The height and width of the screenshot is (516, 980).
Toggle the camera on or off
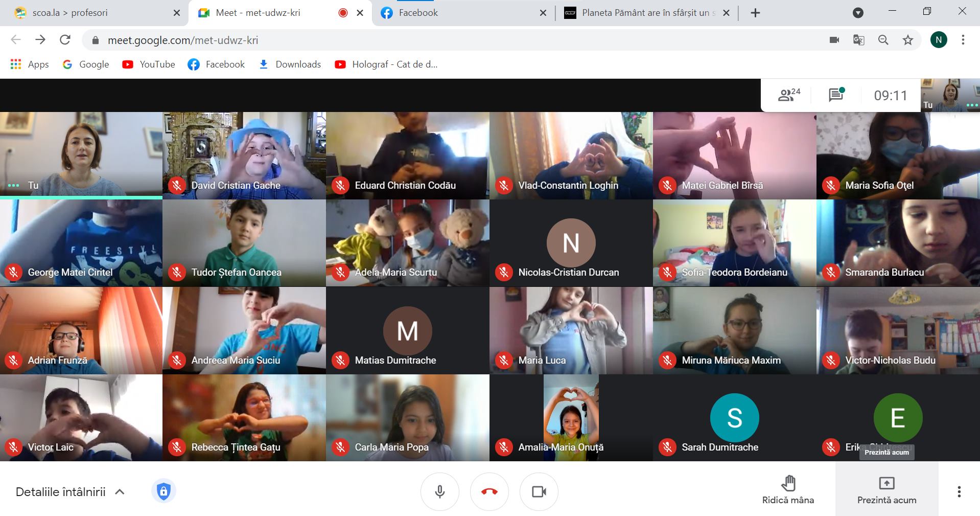point(539,492)
